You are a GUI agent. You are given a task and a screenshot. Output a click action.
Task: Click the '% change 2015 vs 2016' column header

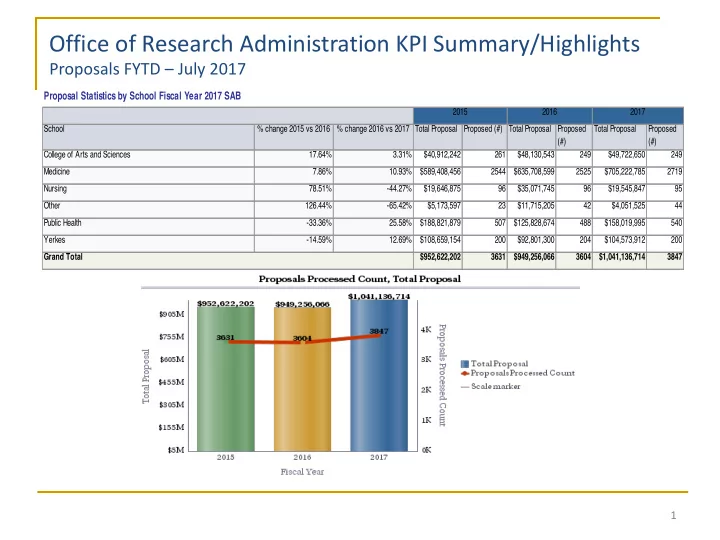[294, 136]
